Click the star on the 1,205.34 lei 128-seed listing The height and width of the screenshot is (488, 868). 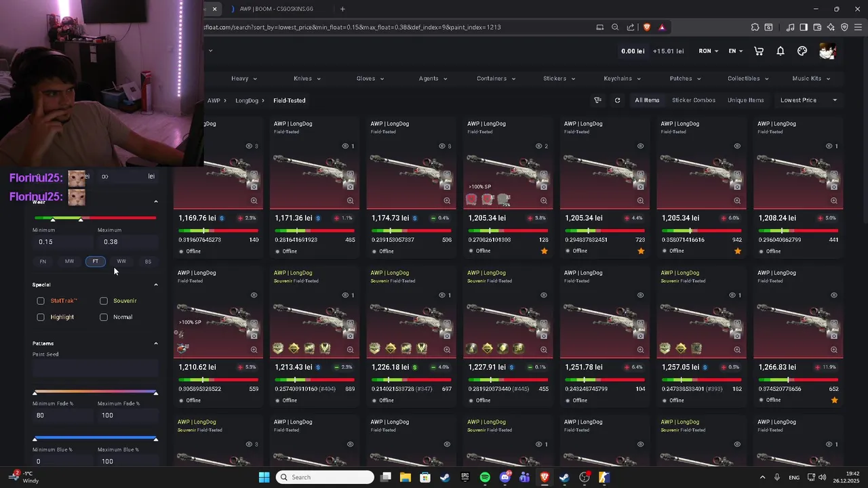[x=544, y=251]
